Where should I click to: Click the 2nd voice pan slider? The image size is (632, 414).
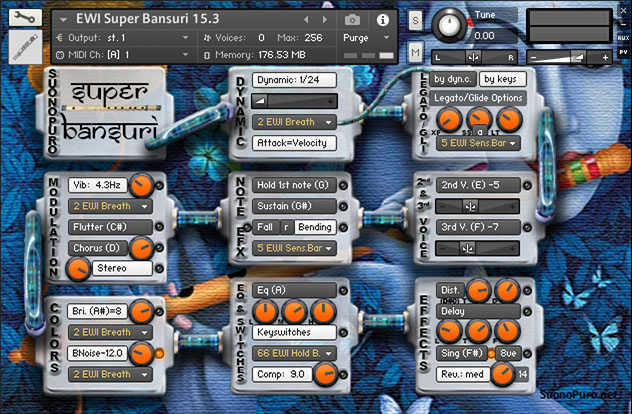point(478,206)
